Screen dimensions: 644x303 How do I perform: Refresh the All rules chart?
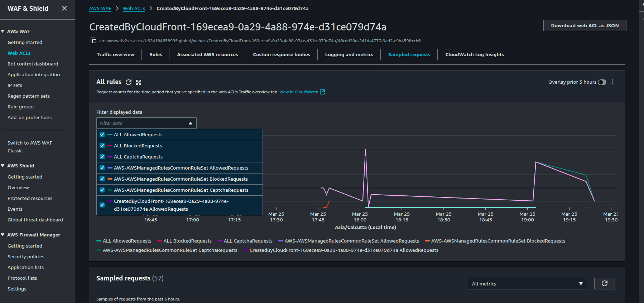(129, 82)
